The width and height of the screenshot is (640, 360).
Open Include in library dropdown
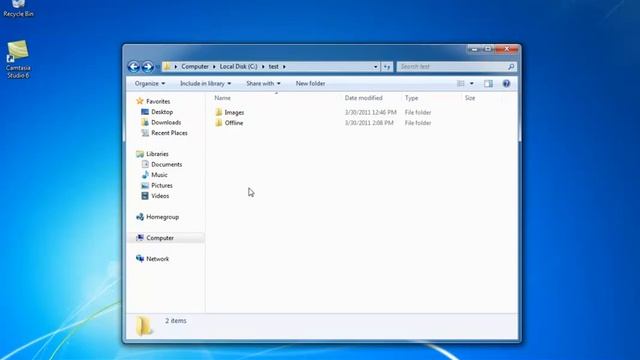[205, 83]
